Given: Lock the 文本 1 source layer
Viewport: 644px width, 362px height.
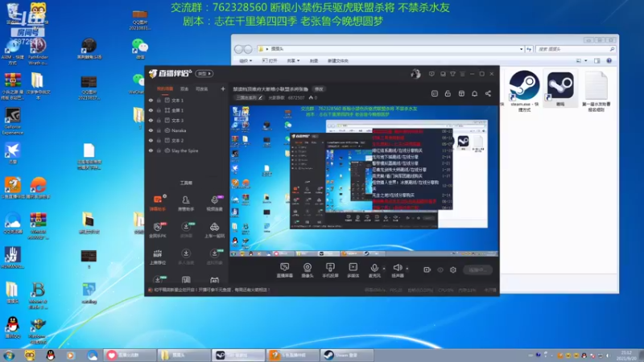Looking at the screenshot, I should [x=159, y=100].
